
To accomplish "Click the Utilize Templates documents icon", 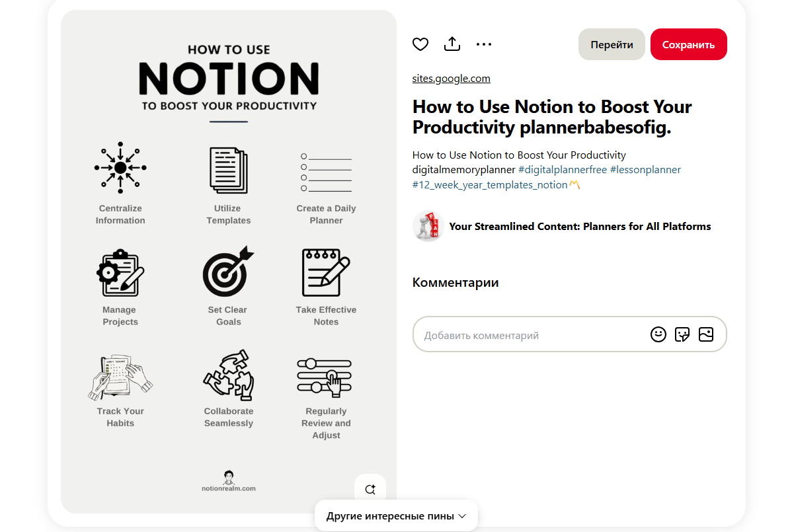I will [x=228, y=170].
